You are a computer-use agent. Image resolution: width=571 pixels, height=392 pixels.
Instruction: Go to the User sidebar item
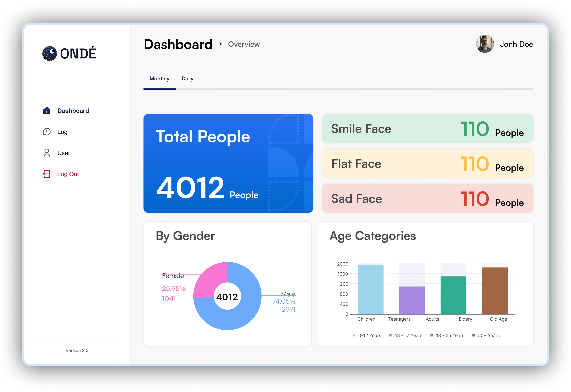point(57,153)
